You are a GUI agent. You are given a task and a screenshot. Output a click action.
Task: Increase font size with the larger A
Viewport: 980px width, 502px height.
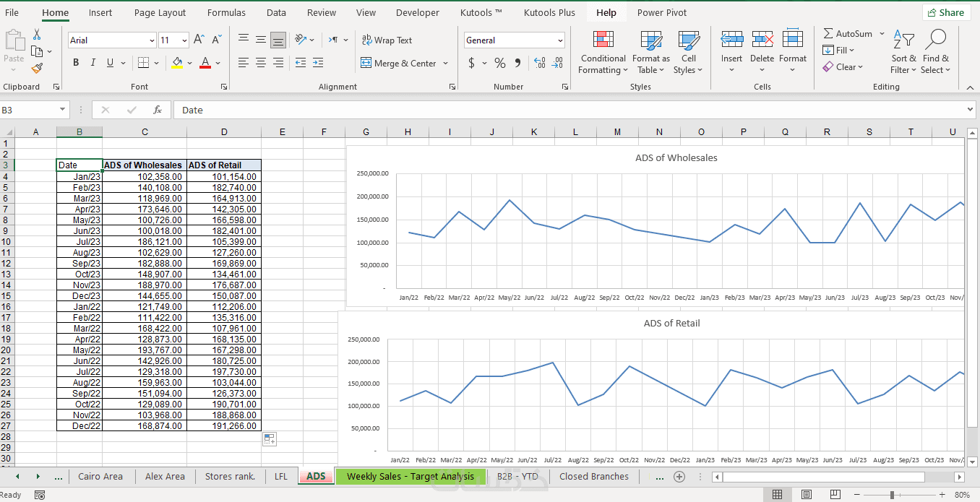[199, 40]
